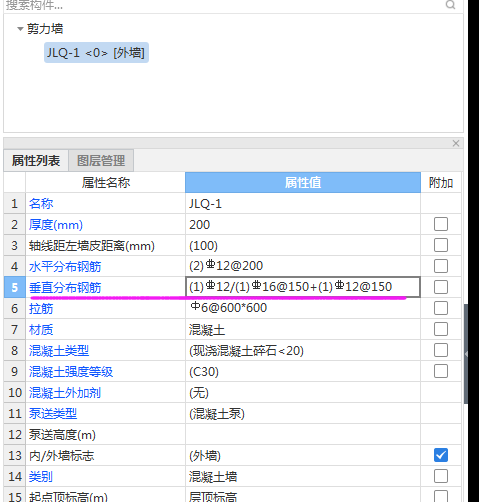
Task: Click the (2)⌀12@200 horizontal rebar value
Action: click(303, 266)
